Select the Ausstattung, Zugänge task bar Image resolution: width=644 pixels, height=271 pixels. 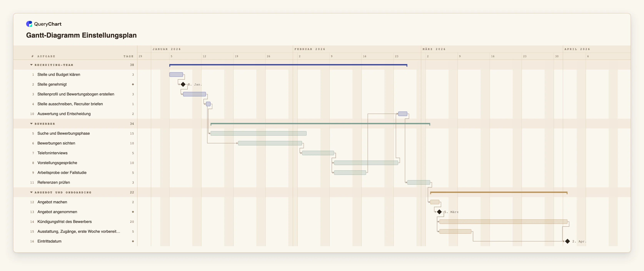[x=455, y=232]
